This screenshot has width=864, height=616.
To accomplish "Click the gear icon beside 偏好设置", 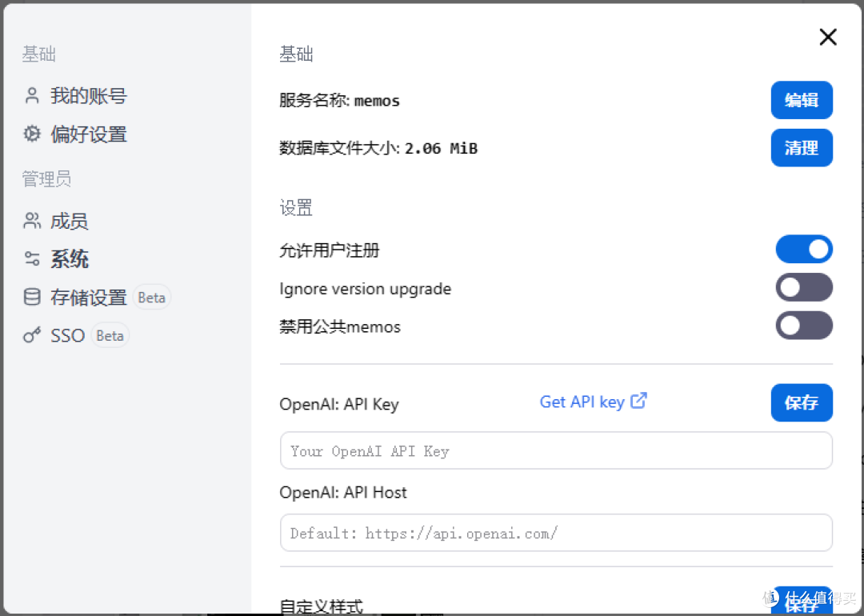I will [32, 134].
